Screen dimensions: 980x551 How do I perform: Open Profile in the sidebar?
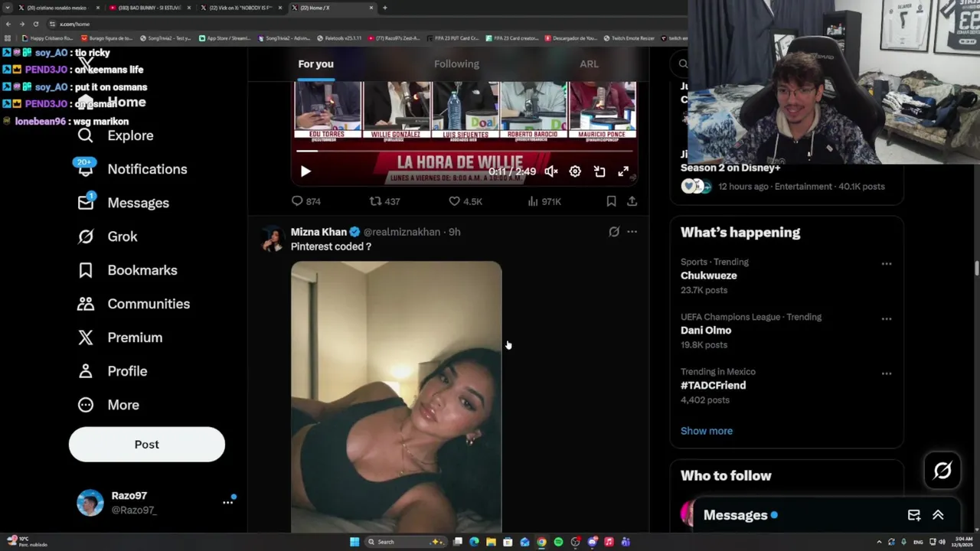112,371
